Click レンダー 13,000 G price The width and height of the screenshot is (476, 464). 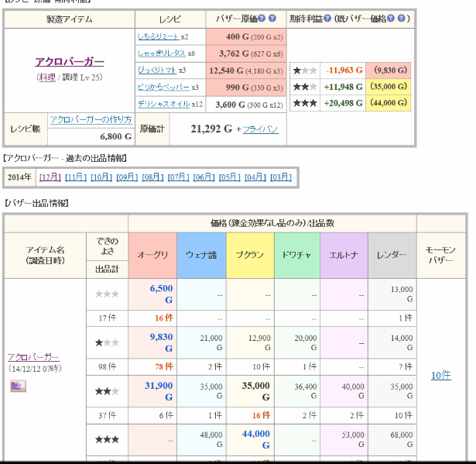coord(402,294)
